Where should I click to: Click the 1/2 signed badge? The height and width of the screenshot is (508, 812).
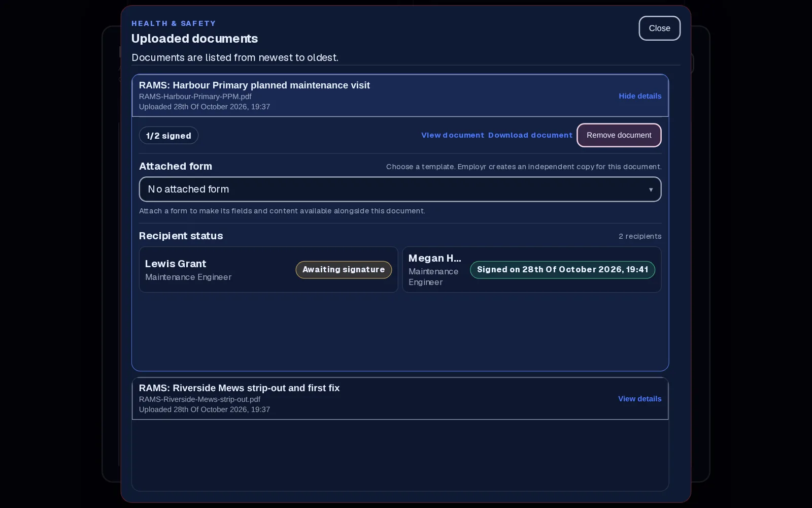(x=168, y=136)
